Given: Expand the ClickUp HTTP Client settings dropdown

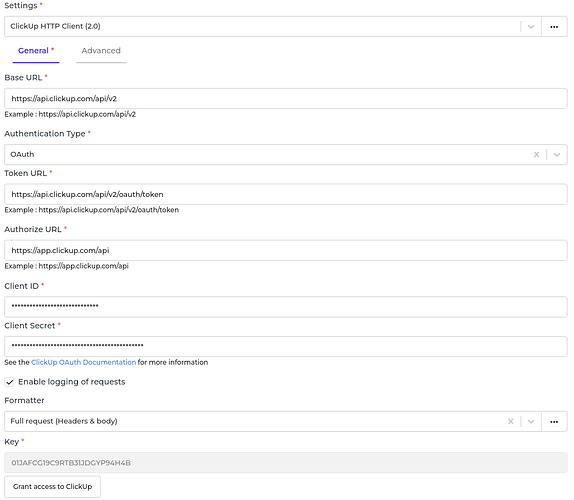Looking at the screenshot, I should 531,26.
